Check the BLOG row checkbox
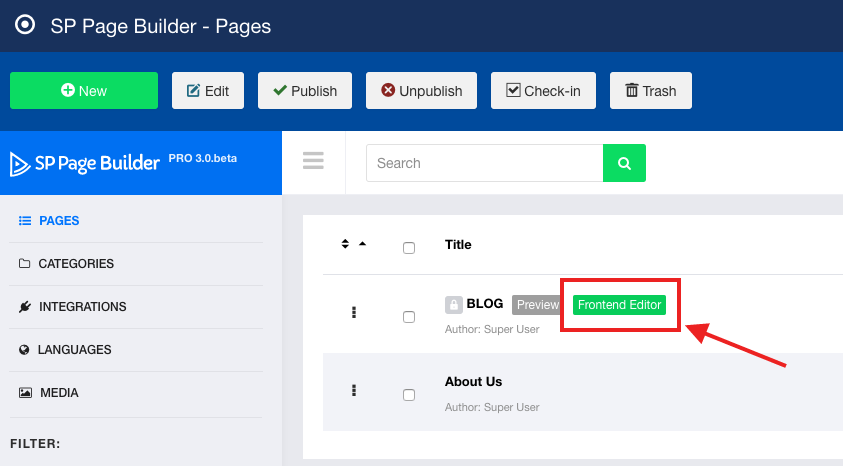This screenshot has height=466, width=843. pos(409,317)
